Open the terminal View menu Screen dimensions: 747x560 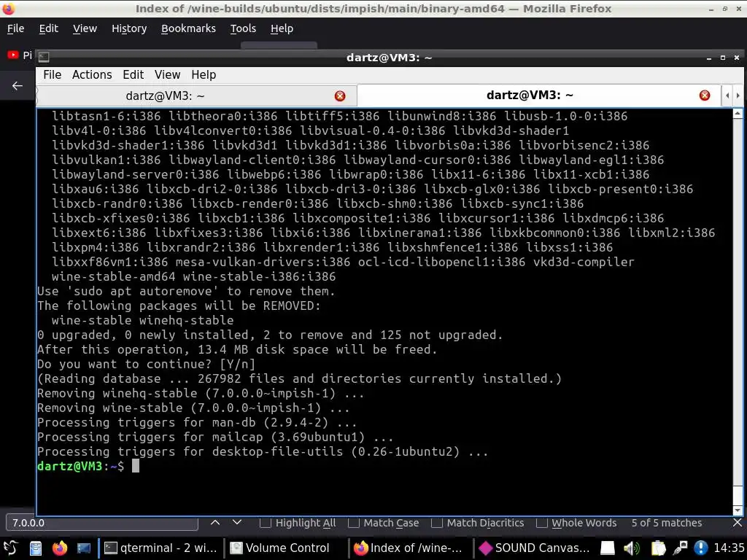click(x=167, y=75)
